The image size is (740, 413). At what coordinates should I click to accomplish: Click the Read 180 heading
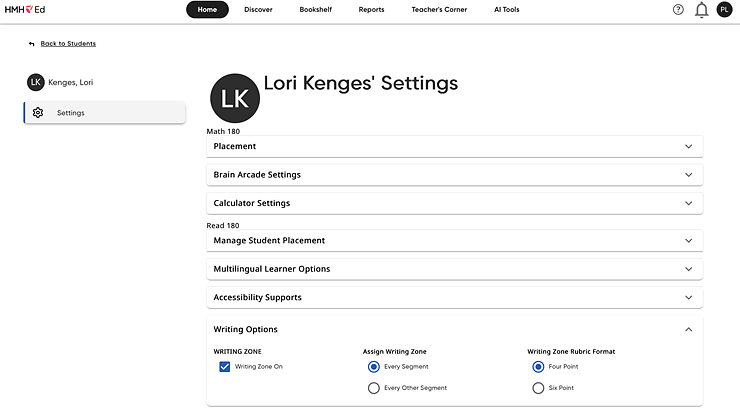tap(223, 226)
